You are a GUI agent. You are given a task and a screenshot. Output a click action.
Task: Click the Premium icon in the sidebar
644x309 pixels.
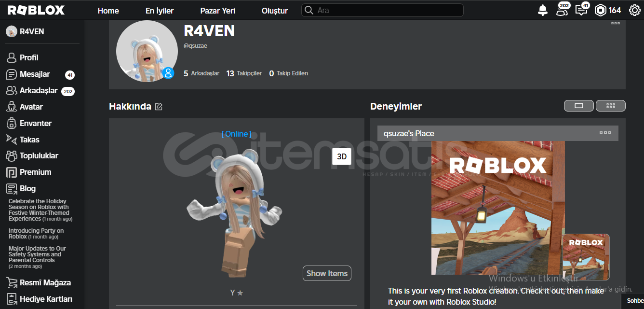[x=12, y=172]
